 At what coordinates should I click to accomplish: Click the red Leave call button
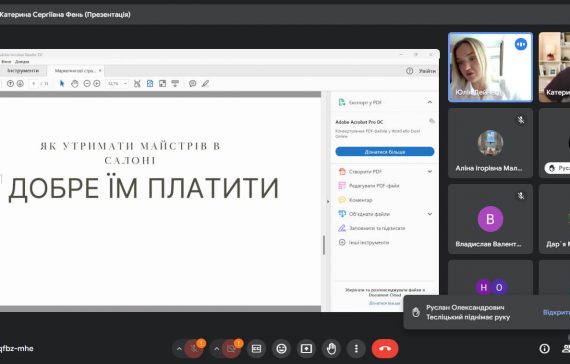click(x=385, y=348)
